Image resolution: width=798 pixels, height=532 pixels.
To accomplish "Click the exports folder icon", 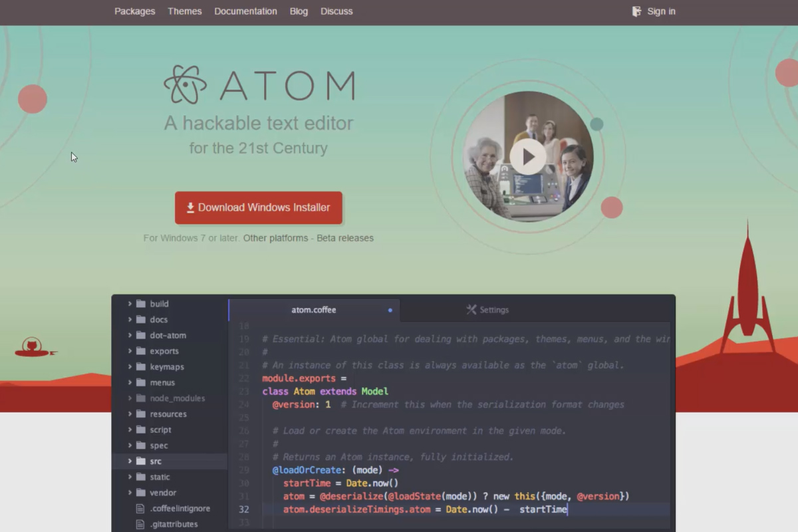I will [140, 351].
